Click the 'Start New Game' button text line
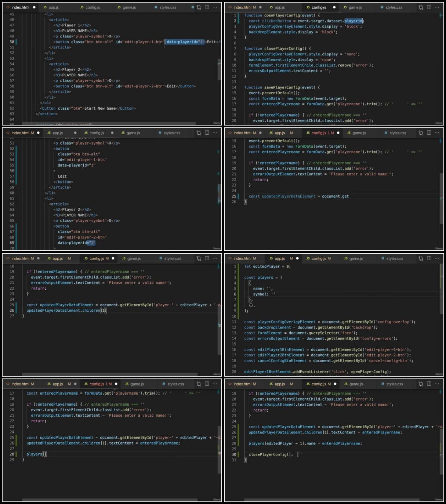The width and height of the screenshot is (446, 504). point(88,108)
